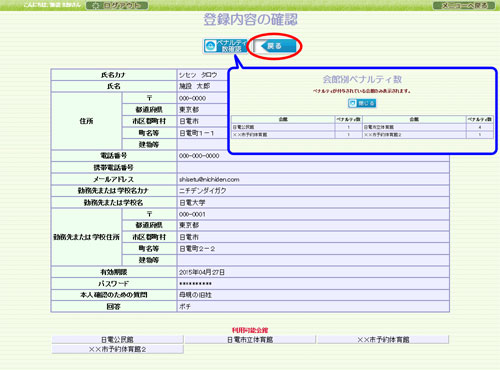The image size is (500, 370).
Task: Click the penalty count 4 for 日電市立体育館
Action: [x=480, y=127]
